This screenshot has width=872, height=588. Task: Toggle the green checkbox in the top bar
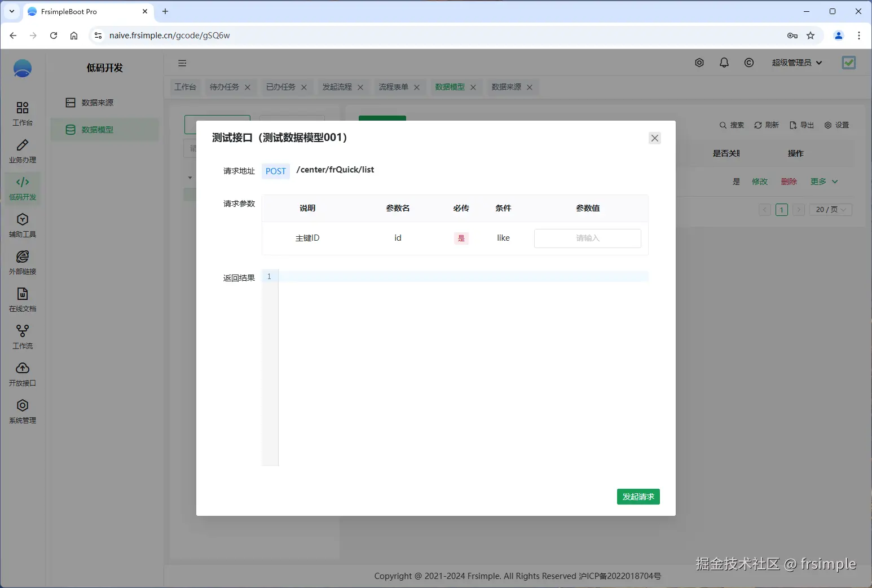click(x=848, y=63)
